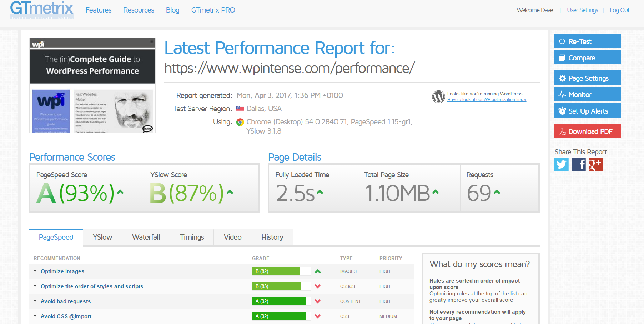644x324 pixels.
Task: Open the Resources menu
Action: (x=139, y=10)
